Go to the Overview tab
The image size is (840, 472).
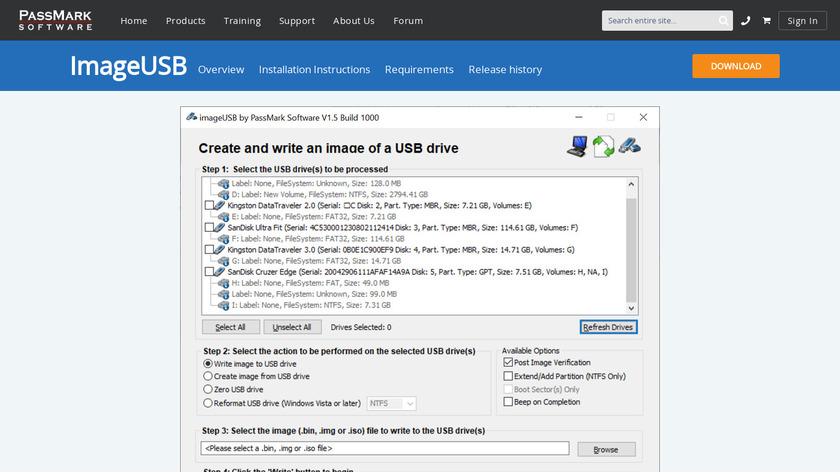click(x=221, y=70)
